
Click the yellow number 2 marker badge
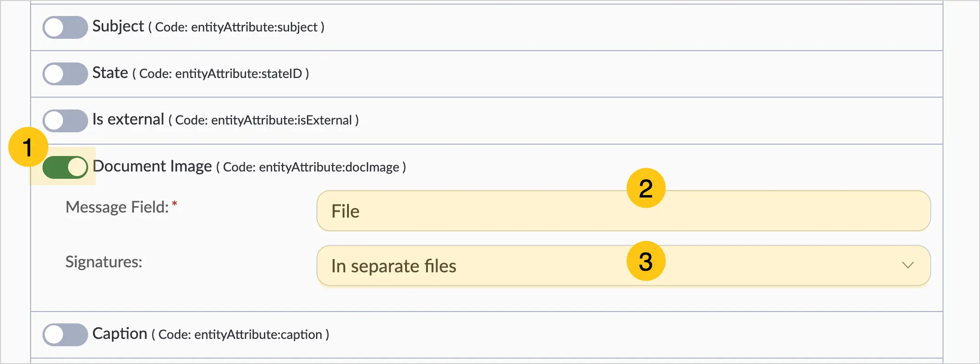(x=646, y=188)
